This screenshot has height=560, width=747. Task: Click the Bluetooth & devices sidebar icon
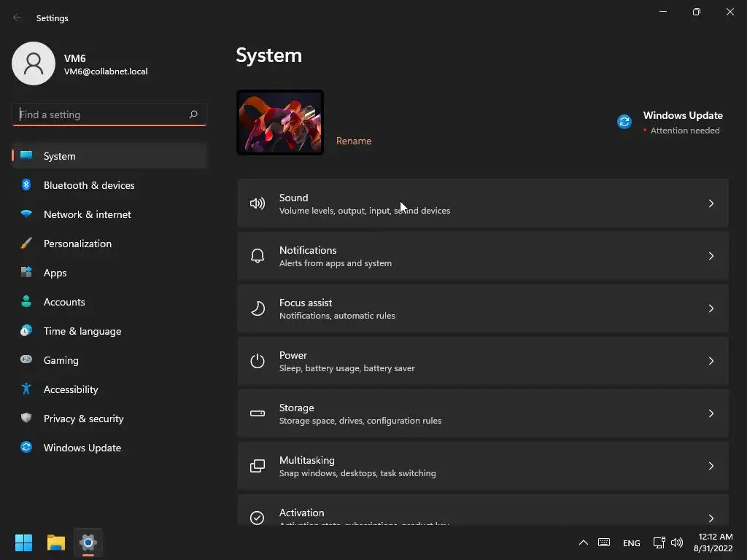[x=26, y=185]
